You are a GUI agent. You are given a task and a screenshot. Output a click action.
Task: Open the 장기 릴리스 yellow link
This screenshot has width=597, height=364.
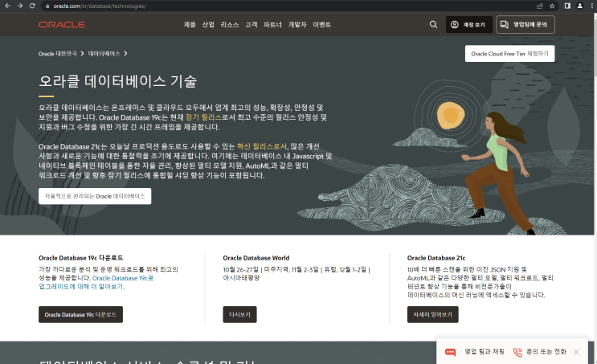click(203, 117)
